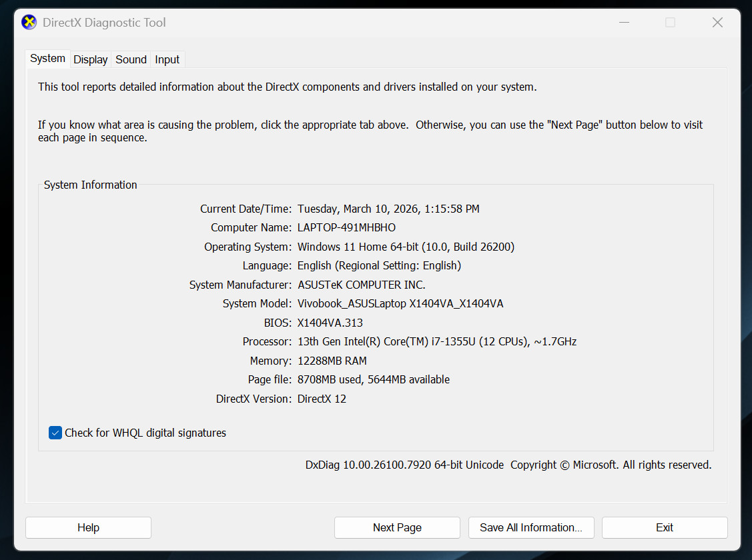Click the BIOS value X1404VA.313
Image resolution: width=752 pixels, height=560 pixels.
(330, 323)
